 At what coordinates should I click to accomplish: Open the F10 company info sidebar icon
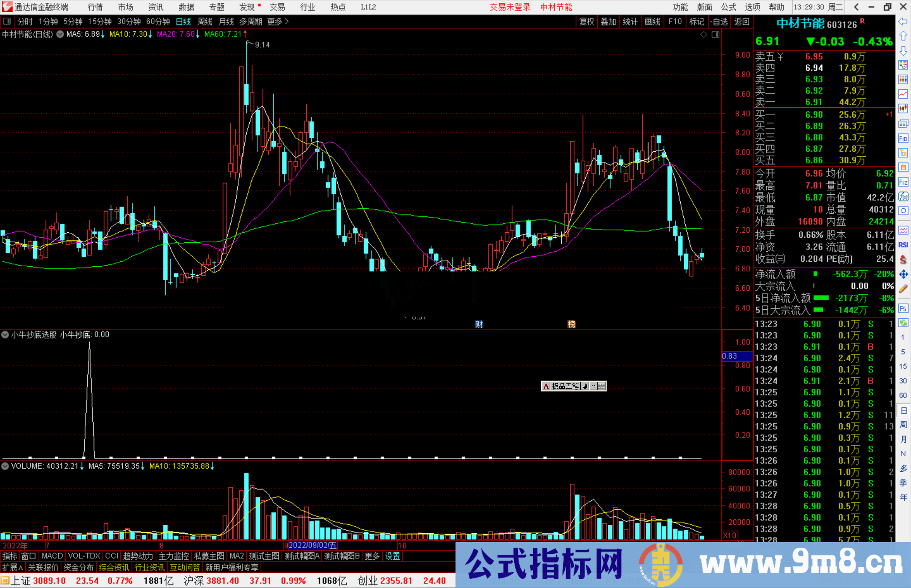(x=903, y=138)
